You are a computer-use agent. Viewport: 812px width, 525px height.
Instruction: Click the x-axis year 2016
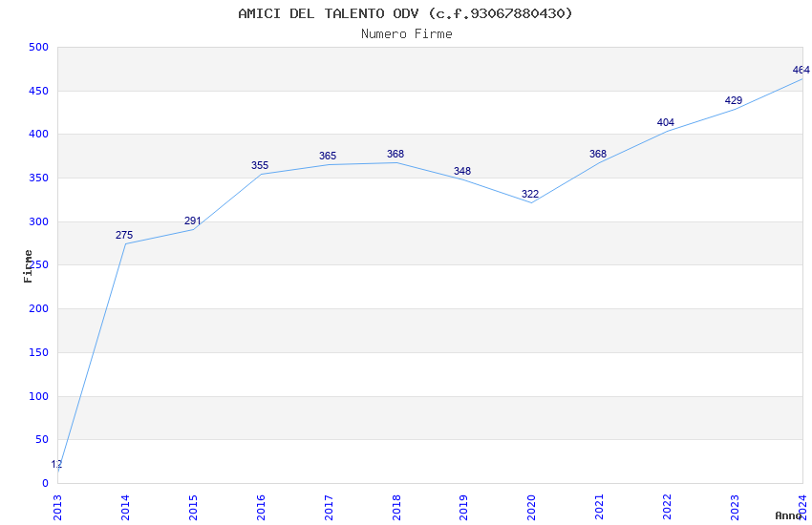pos(261,508)
